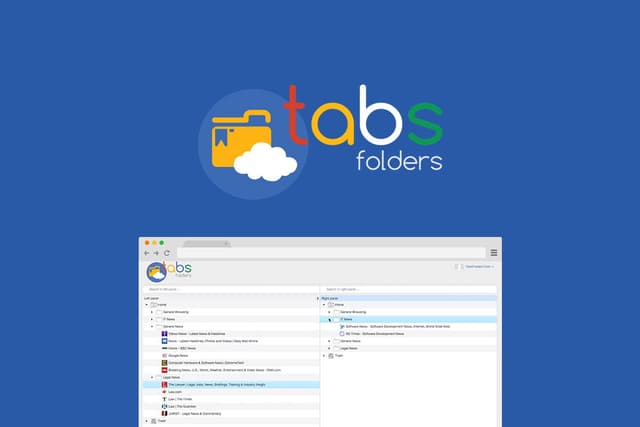
Task: Select the highlighted The Lawyer bookmark
Action: (x=231, y=385)
